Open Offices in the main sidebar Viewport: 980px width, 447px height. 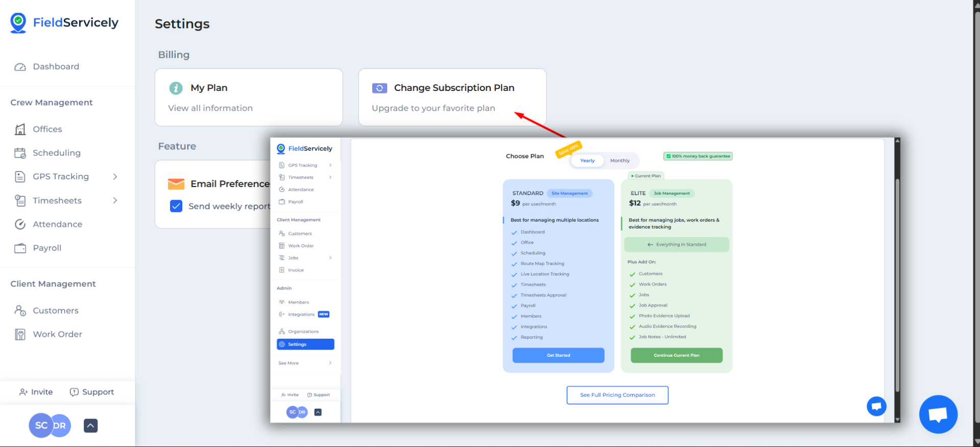pos(47,129)
